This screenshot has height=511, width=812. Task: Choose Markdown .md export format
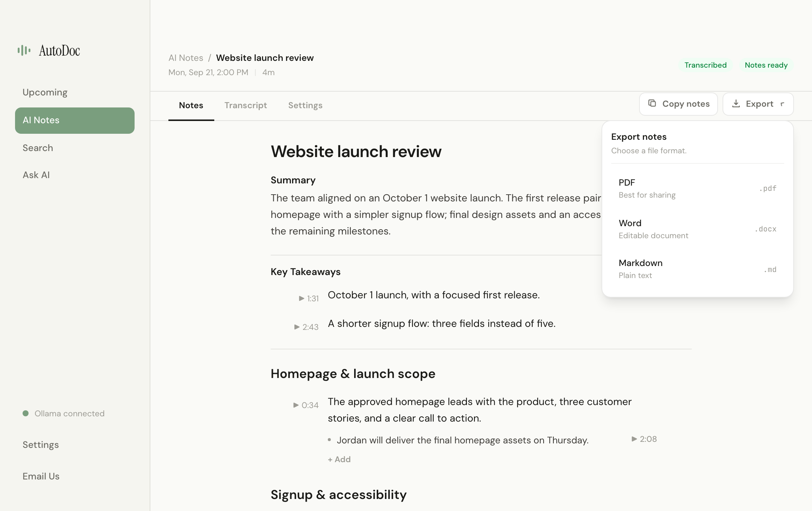pos(697,269)
